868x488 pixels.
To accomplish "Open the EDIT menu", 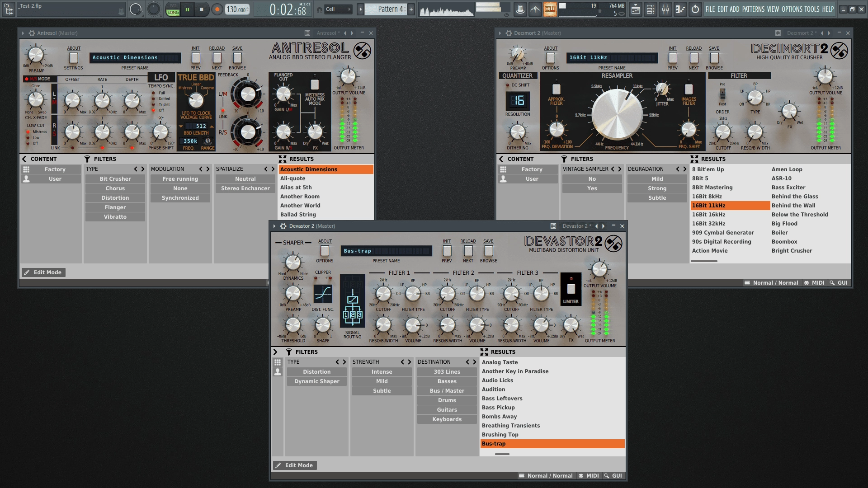I will (722, 9).
